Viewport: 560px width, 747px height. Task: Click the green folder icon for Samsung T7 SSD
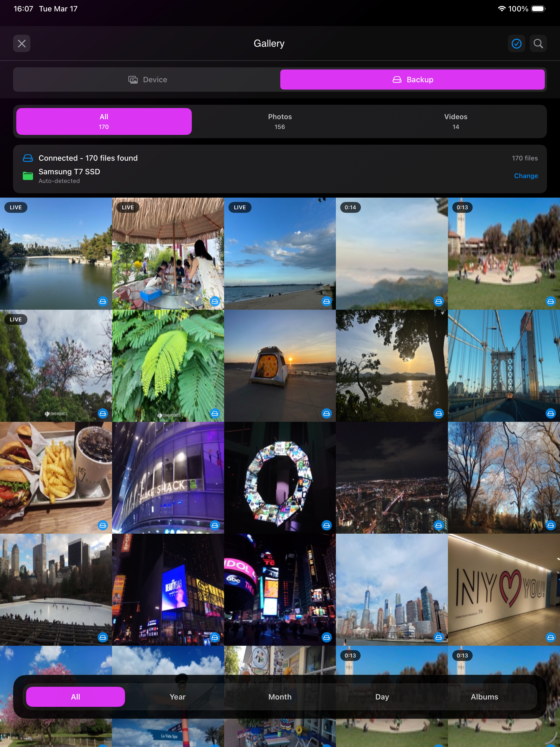28,176
